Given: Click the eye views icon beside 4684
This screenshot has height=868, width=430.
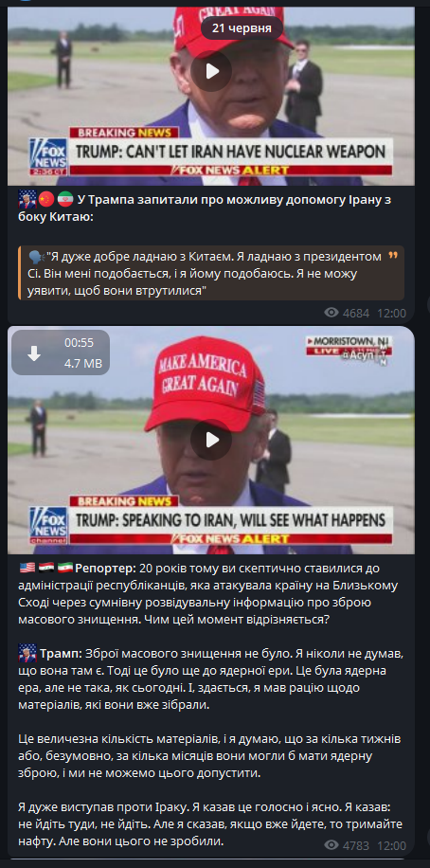Looking at the screenshot, I should click(331, 313).
